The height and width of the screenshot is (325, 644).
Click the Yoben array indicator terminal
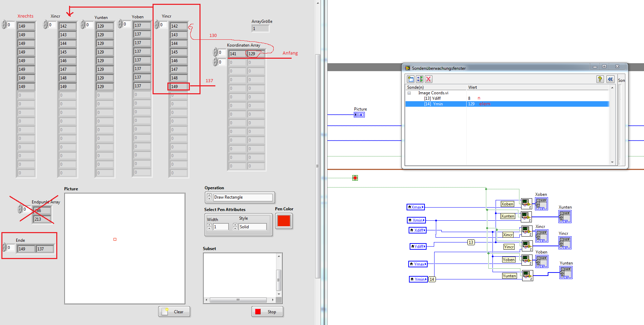tap(541, 261)
